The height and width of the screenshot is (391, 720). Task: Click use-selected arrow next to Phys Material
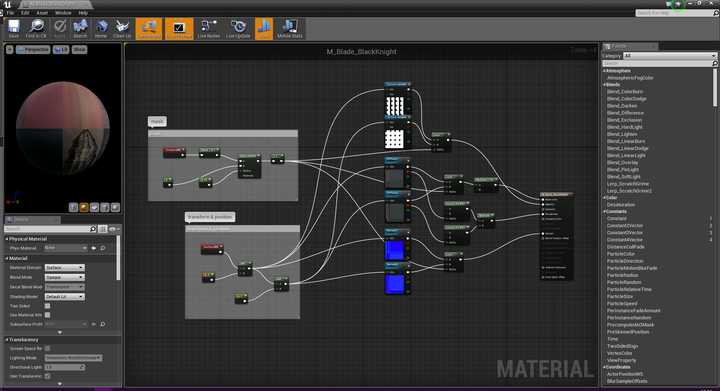[x=94, y=248]
